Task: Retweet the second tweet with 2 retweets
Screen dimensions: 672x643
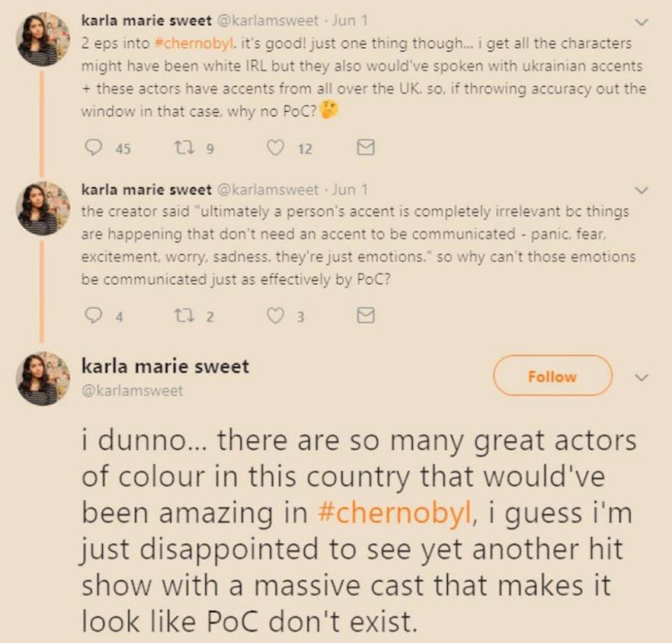Action: point(181,315)
